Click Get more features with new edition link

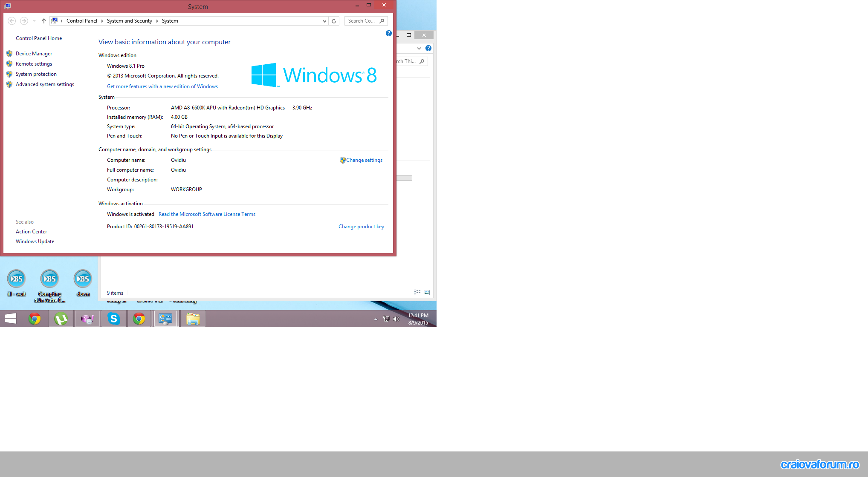pos(162,86)
